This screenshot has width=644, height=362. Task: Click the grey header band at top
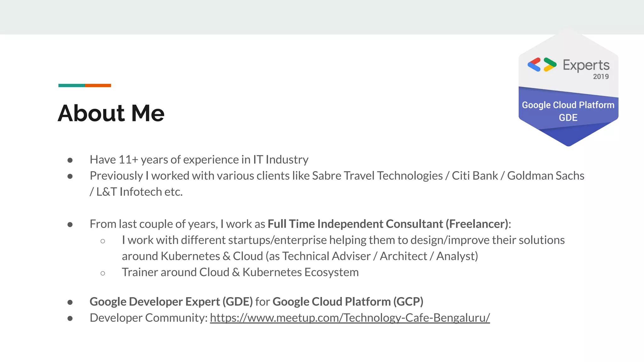click(322, 17)
